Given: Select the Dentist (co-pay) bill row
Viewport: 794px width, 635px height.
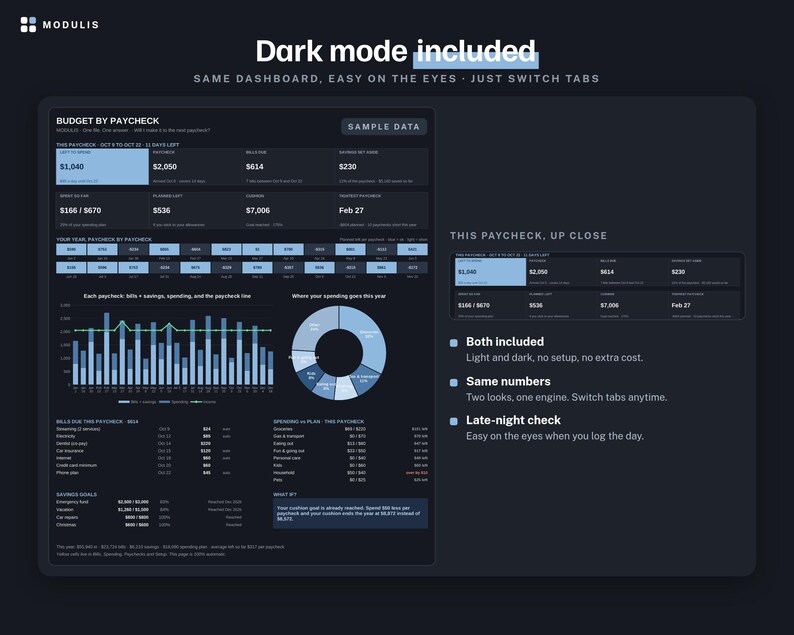Looking at the screenshot, I should 144,444.
